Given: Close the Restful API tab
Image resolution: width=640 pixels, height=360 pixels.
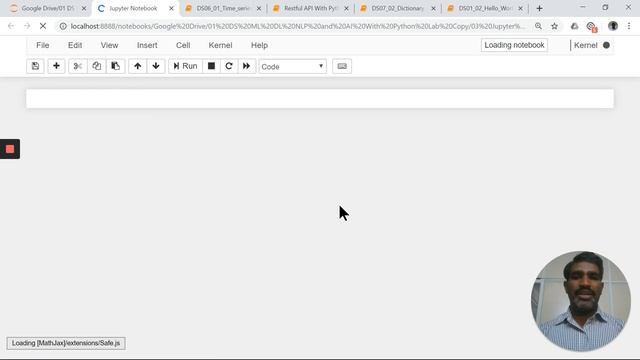Looking at the screenshot, I should (347, 8).
